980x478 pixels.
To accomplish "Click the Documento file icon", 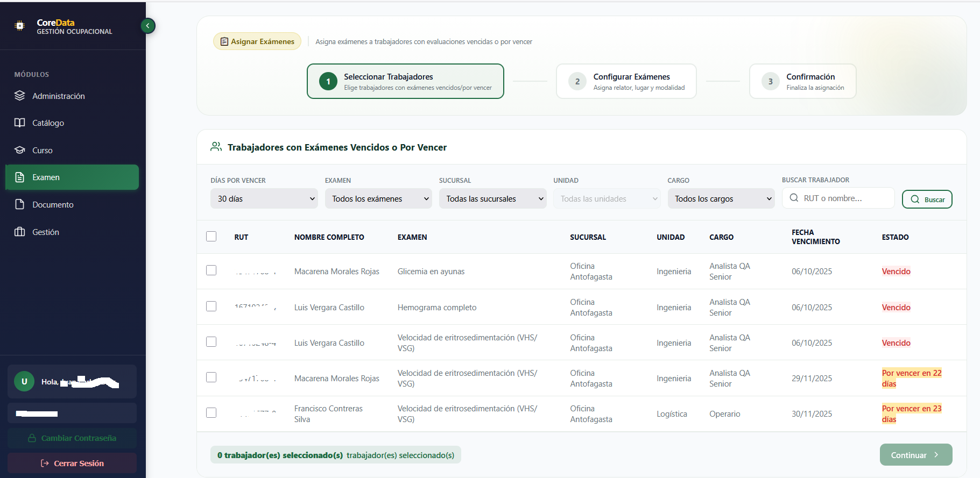I will point(20,204).
